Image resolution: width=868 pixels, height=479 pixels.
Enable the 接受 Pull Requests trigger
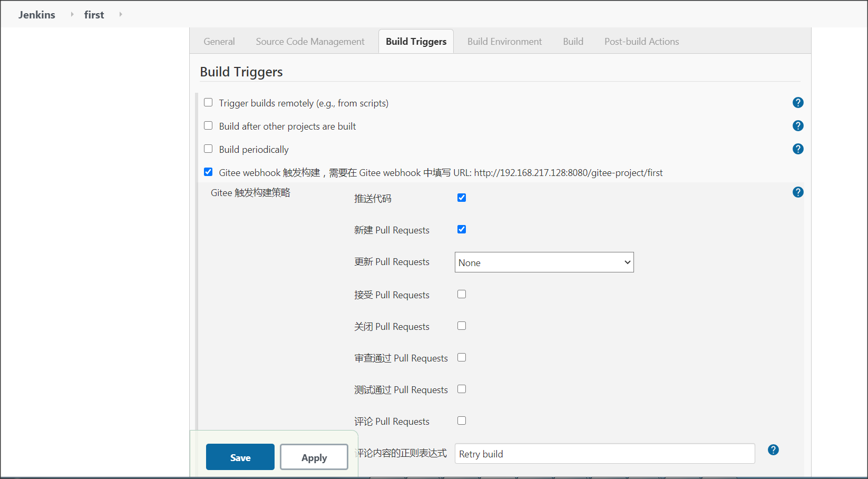(x=462, y=294)
